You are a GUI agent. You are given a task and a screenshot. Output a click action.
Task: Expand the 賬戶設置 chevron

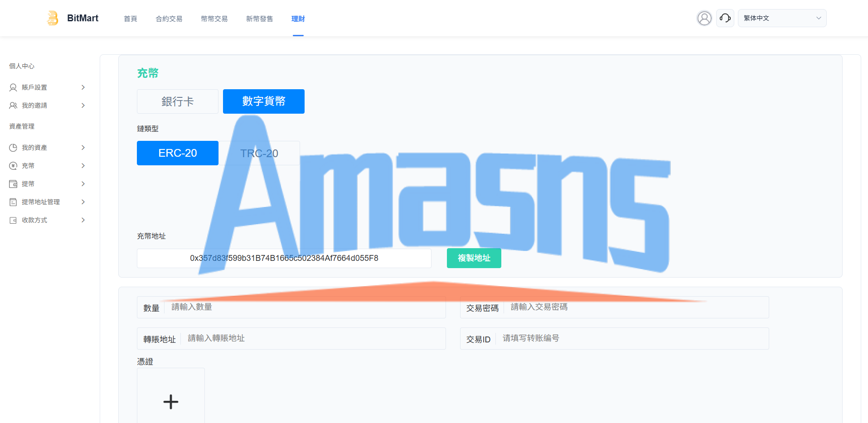[x=83, y=87]
